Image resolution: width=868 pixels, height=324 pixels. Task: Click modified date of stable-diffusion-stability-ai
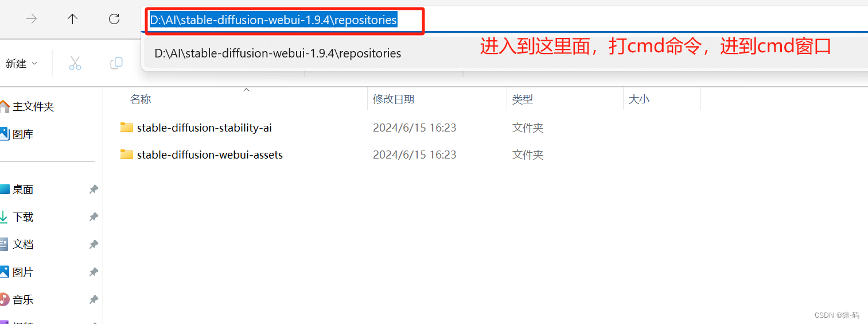click(x=415, y=128)
